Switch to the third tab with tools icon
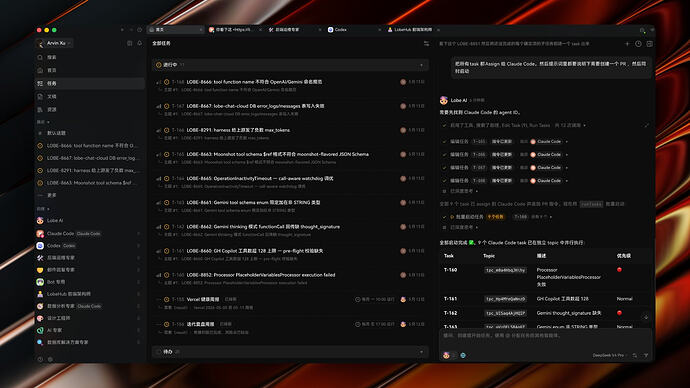Viewport: 690px width, 388px height. pyautogui.click(x=294, y=30)
